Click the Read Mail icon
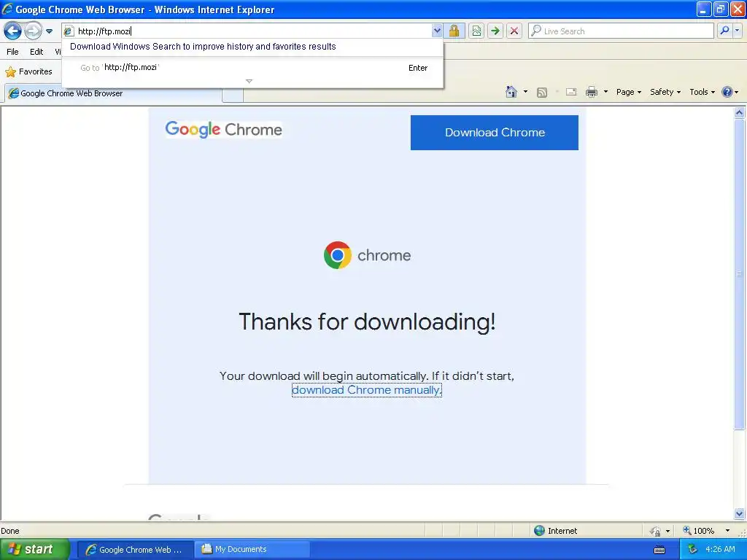This screenshot has height=560, width=747. click(571, 92)
